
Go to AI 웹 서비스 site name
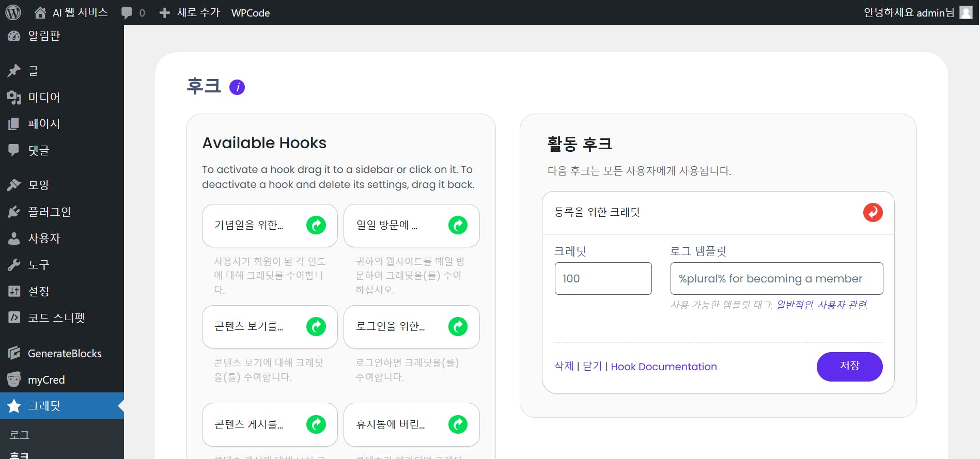click(80, 12)
